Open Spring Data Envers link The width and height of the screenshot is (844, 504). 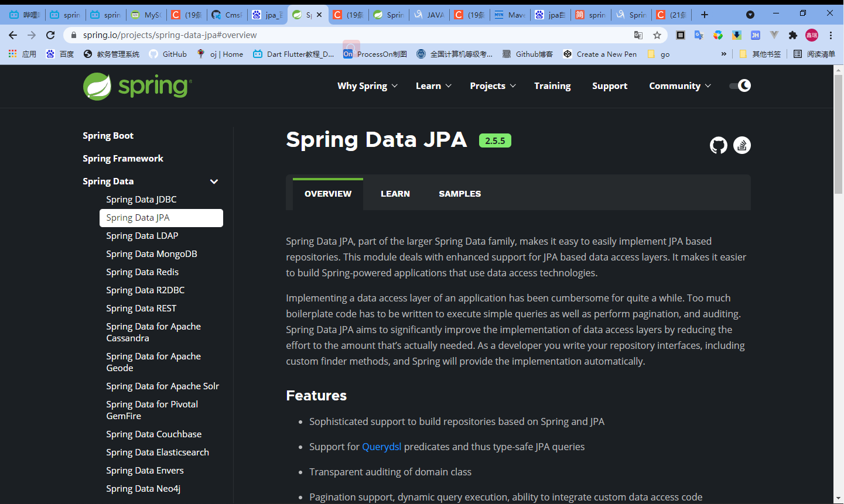coord(145,470)
